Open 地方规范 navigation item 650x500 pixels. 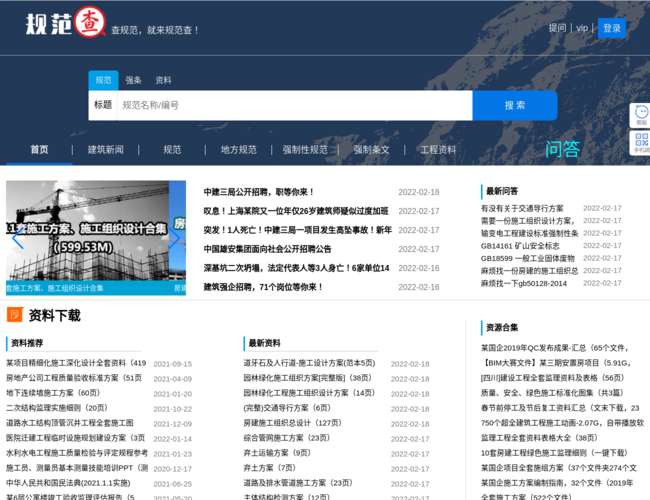pyautogui.click(x=238, y=150)
